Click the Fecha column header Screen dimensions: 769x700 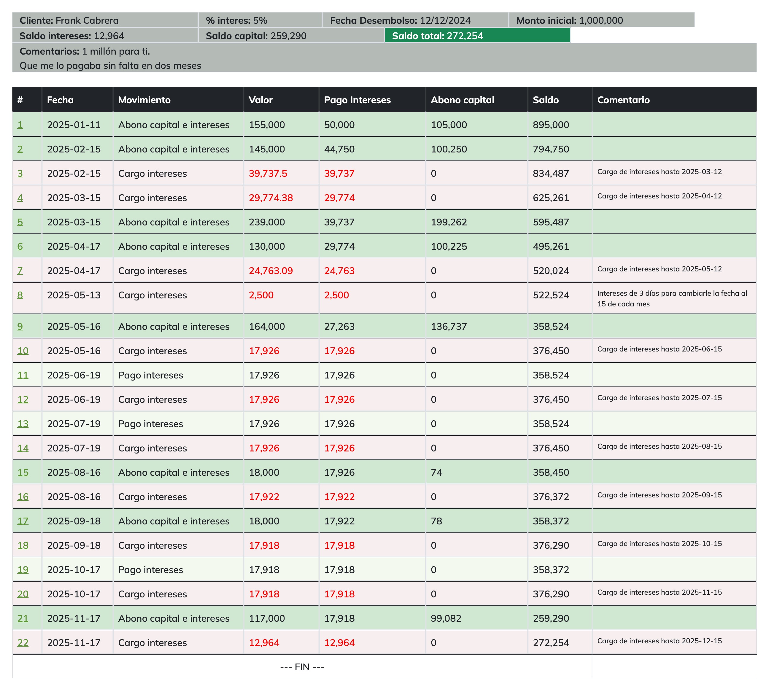pyautogui.click(x=60, y=100)
